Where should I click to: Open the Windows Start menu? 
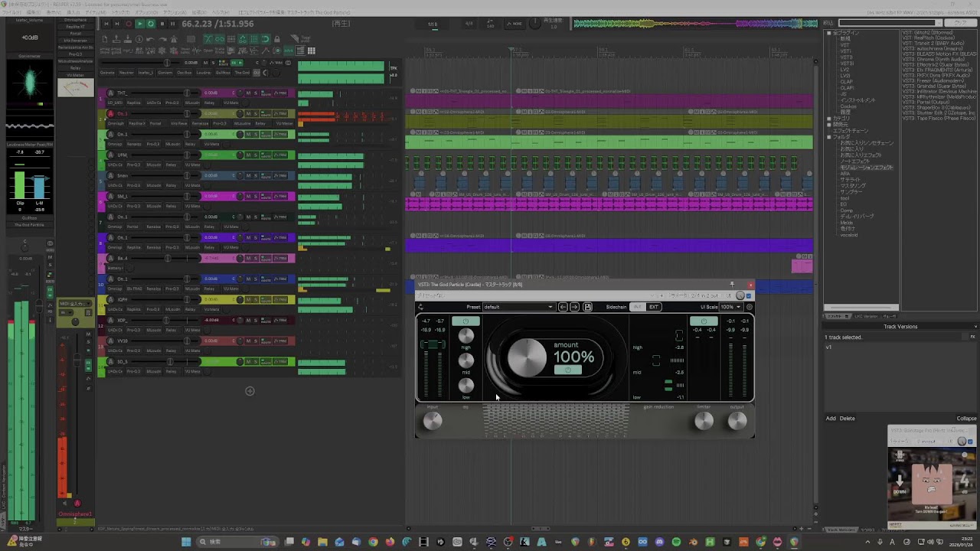tap(185, 542)
